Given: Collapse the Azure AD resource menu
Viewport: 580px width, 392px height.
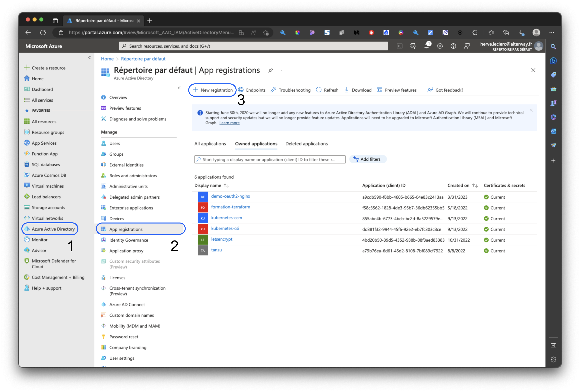Looking at the screenshot, I should click(x=179, y=88).
